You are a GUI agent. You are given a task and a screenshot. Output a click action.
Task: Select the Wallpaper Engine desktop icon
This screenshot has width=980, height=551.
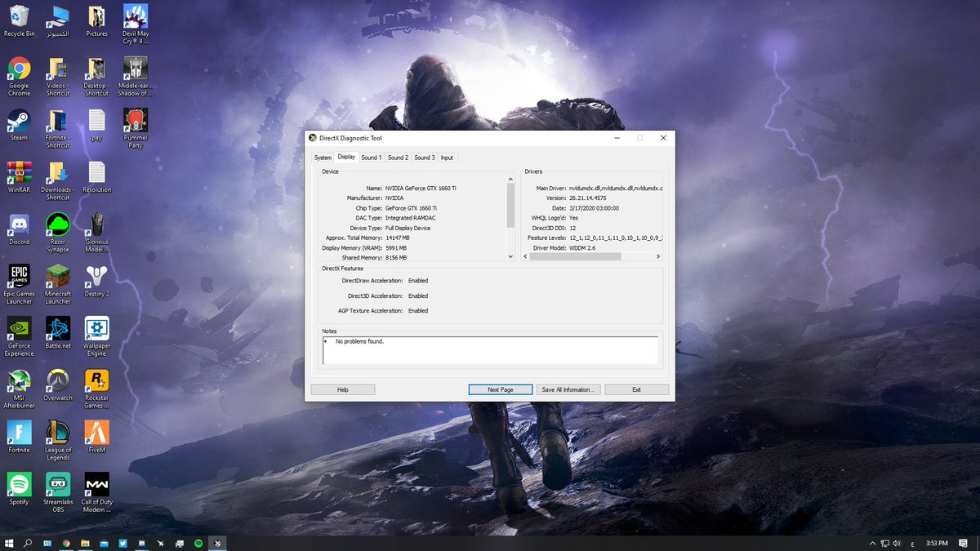(x=96, y=336)
